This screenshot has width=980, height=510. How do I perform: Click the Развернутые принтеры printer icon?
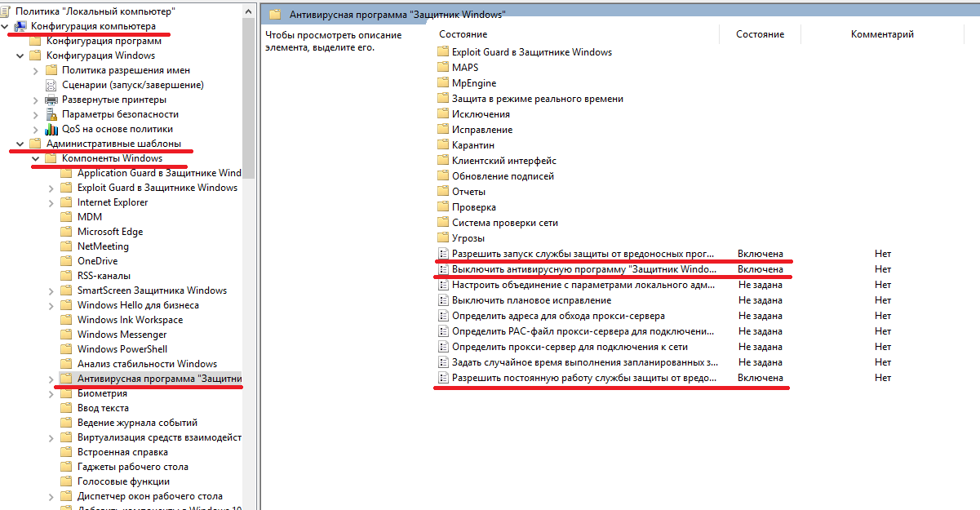[51, 100]
